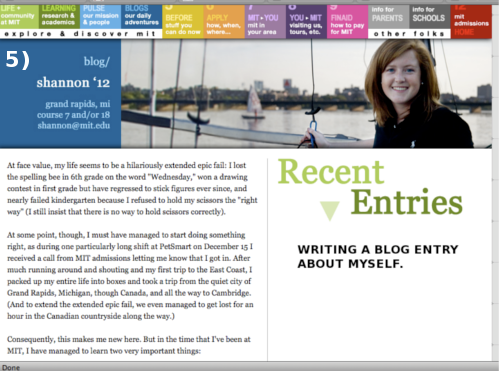Open the info for PARENTS tab

(x=388, y=17)
